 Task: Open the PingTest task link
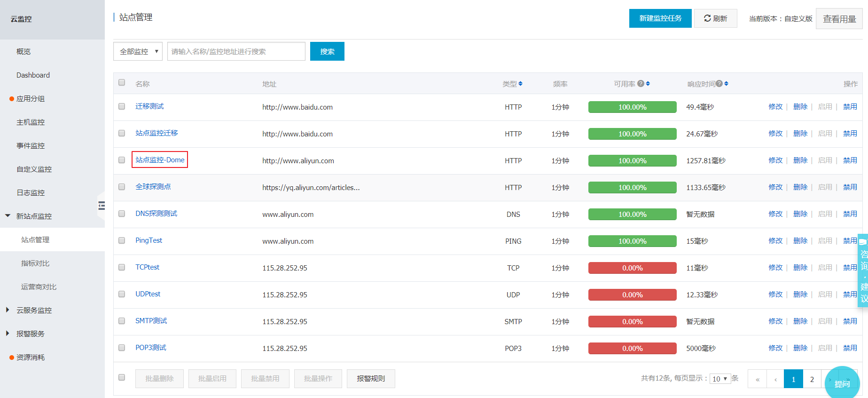coord(149,240)
